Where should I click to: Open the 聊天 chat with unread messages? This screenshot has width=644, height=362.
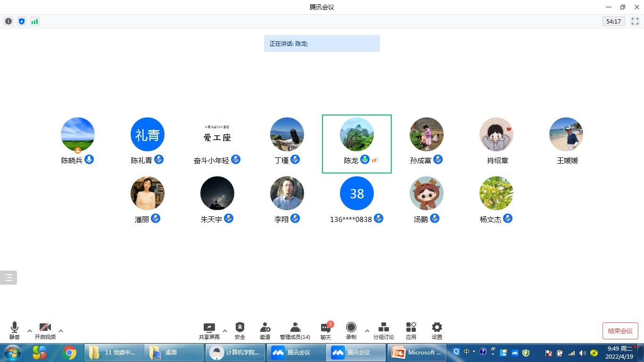click(326, 330)
